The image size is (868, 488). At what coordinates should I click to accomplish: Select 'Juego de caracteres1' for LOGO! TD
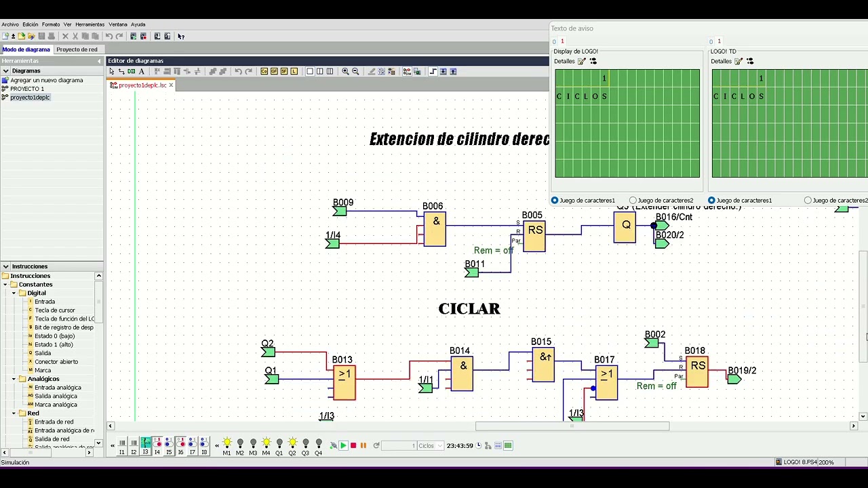[x=711, y=201]
